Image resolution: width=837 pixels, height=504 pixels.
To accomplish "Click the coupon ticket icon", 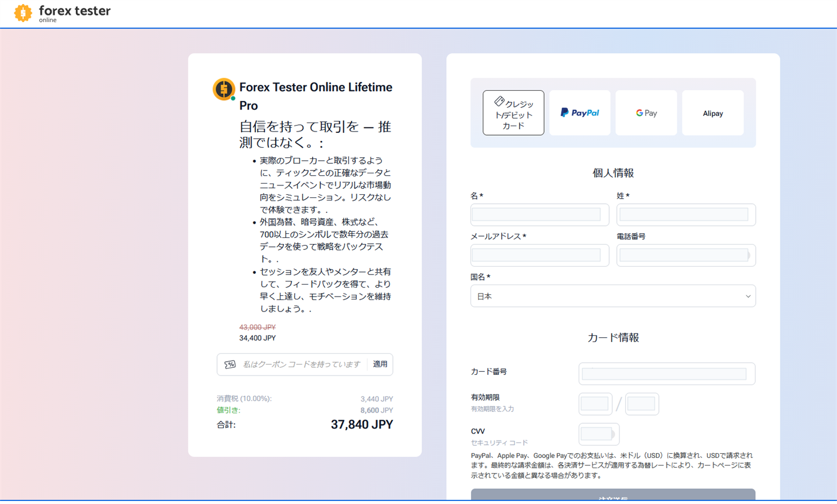I will [x=230, y=364].
